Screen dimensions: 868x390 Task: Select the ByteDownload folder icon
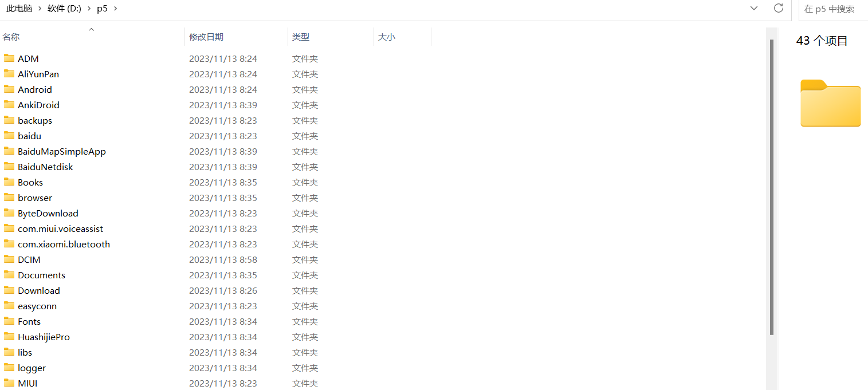tap(9, 213)
